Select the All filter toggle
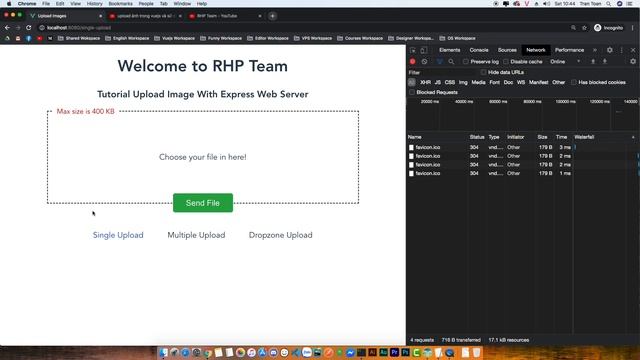The width and height of the screenshot is (640, 360). [x=411, y=82]
